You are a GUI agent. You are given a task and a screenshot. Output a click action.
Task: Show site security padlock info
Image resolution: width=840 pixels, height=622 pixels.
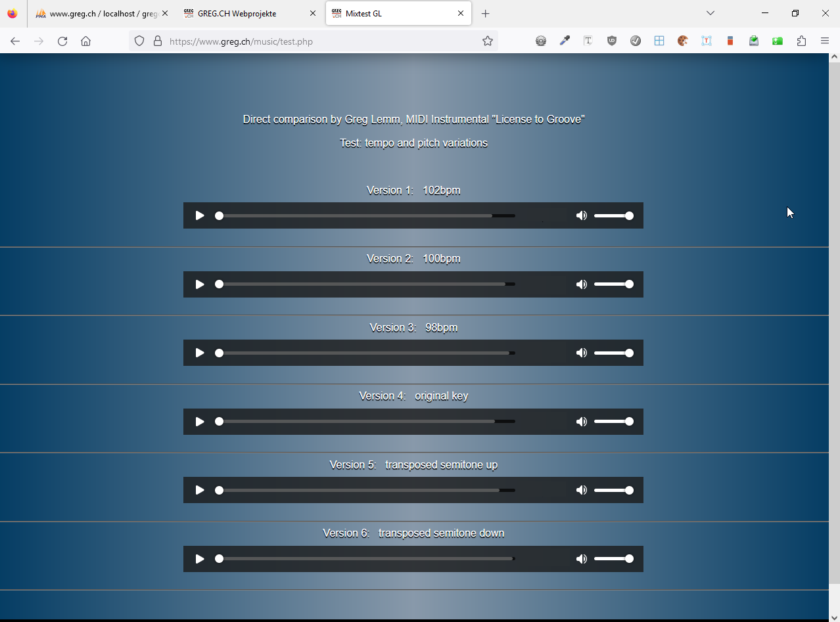pos(157,41)
